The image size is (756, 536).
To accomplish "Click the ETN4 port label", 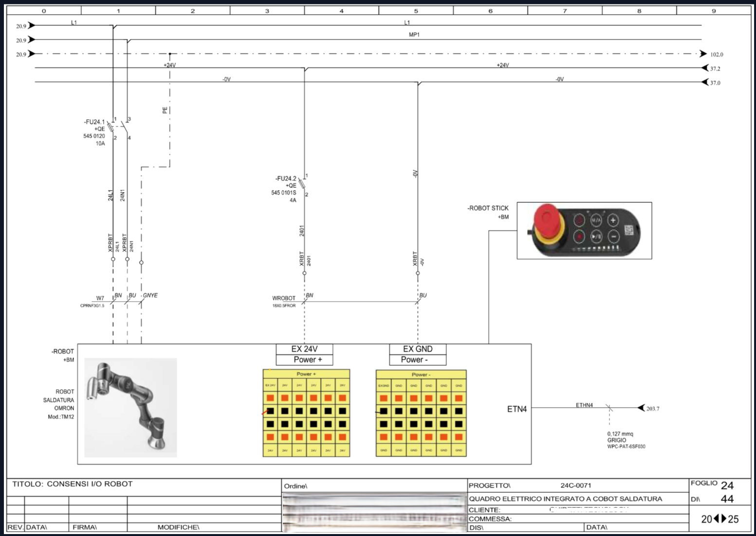I will coord(516,409).
